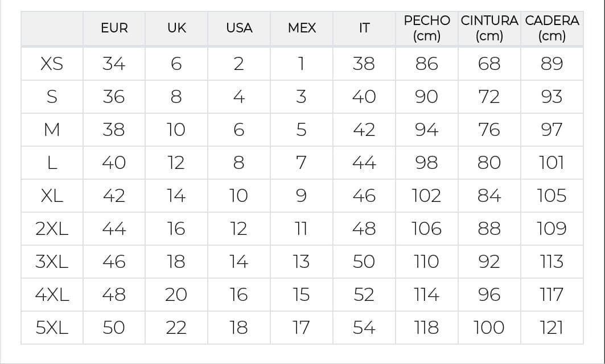Click the CINTURA (cm) column header
Viewport: 605px width, 364px height.
(x=489, y=28)
